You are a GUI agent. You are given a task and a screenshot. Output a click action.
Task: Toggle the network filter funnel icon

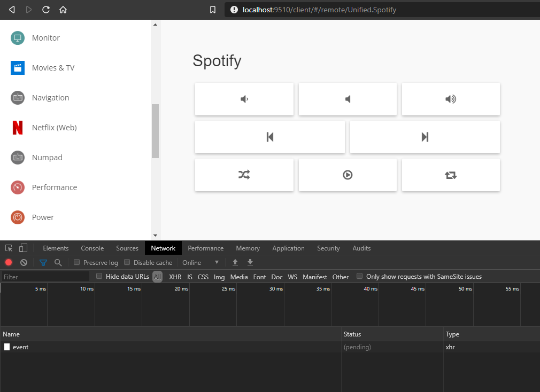tap(43, 263)
